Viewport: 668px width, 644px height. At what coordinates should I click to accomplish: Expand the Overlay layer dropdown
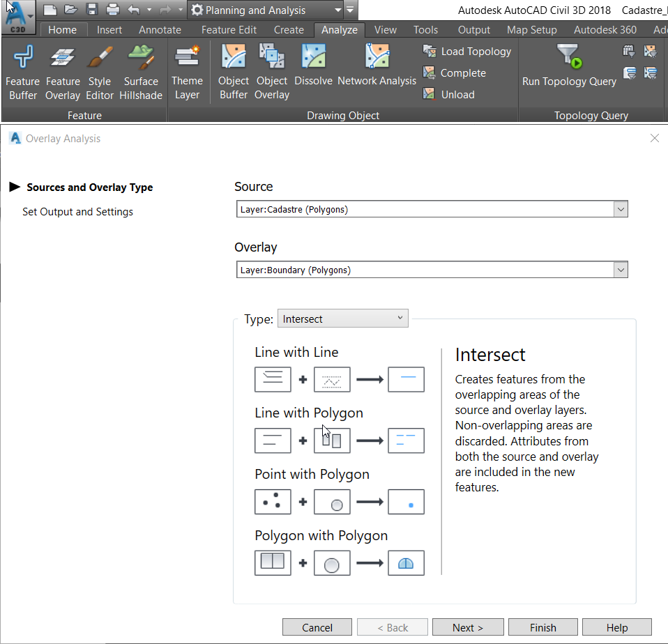[x=620, y=270]
